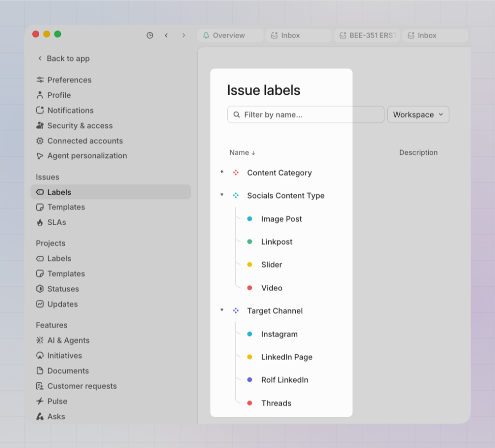Open Customer requests settings

82,386
